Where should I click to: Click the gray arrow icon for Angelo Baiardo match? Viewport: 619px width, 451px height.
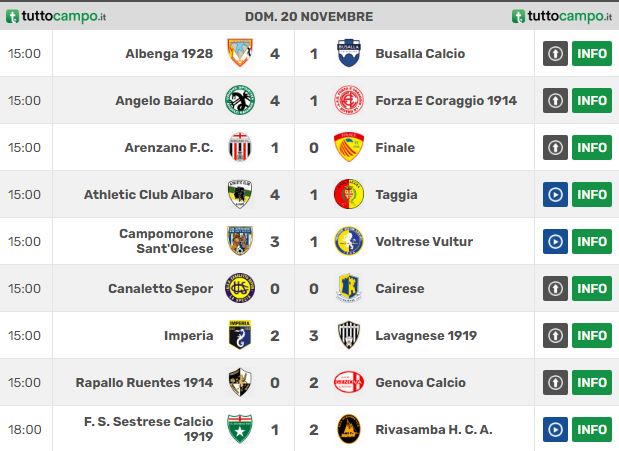pyautogui.click(x=555, y=100)
